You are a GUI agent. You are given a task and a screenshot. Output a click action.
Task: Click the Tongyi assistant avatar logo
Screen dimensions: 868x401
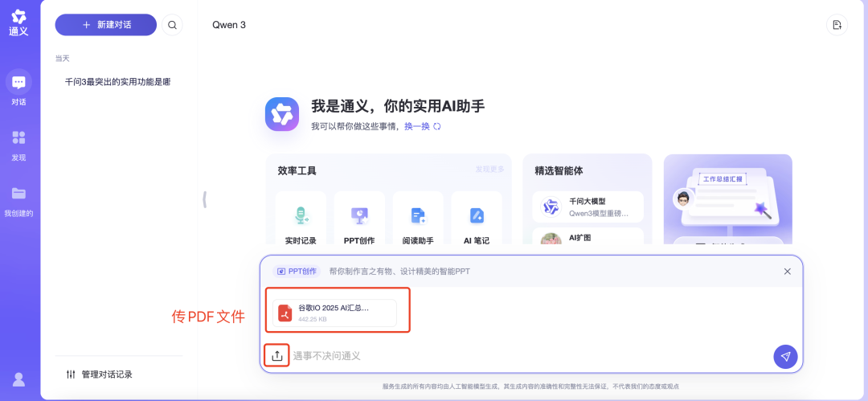[282, 114]
